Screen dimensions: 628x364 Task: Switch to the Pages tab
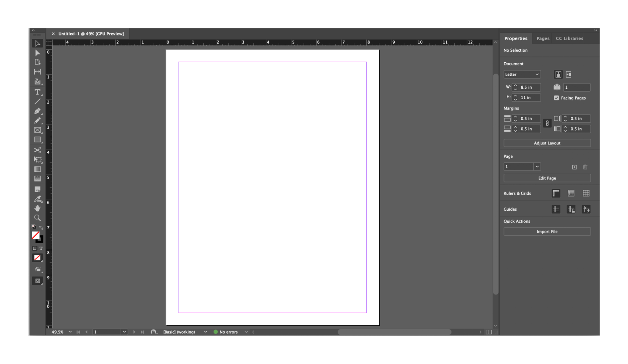point(543,38)
